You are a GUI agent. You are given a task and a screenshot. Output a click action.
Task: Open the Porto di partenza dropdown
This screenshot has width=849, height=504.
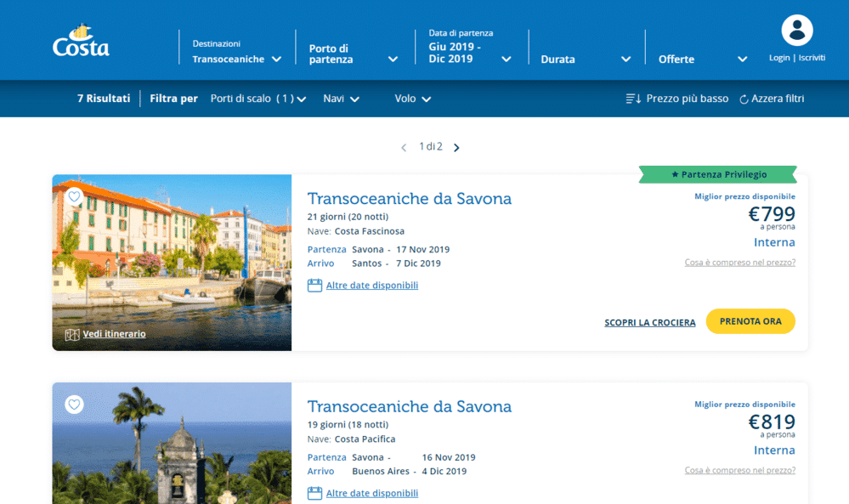(354, 54)
